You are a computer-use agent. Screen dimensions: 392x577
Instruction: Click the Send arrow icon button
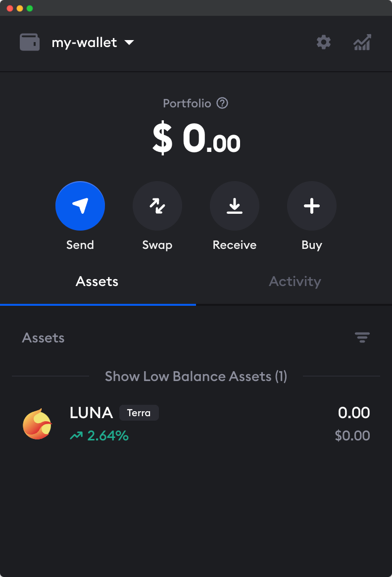coord(80,206)
